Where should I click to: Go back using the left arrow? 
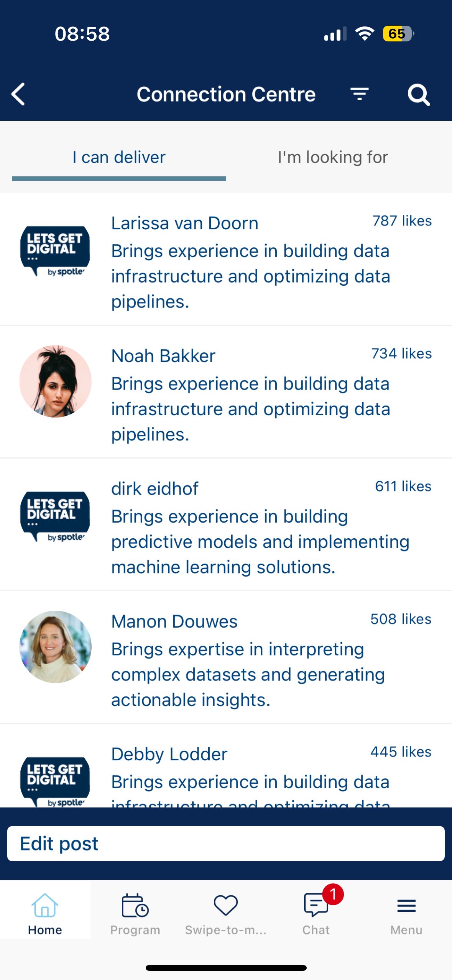pos(18,94)
